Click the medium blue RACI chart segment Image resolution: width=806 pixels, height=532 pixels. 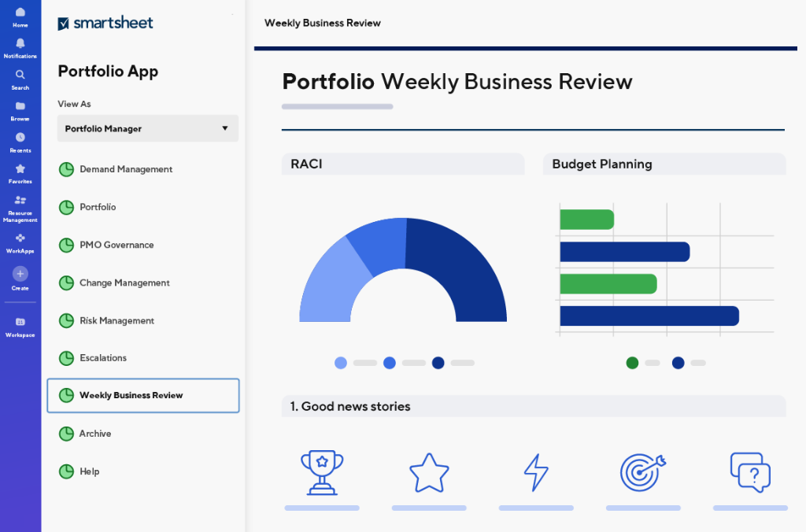(382, 244)
